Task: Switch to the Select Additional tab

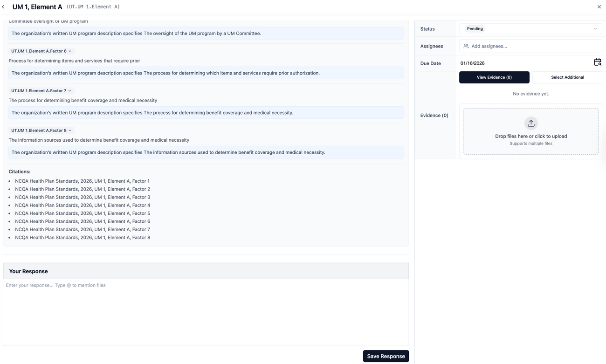Action: (567, 77)
